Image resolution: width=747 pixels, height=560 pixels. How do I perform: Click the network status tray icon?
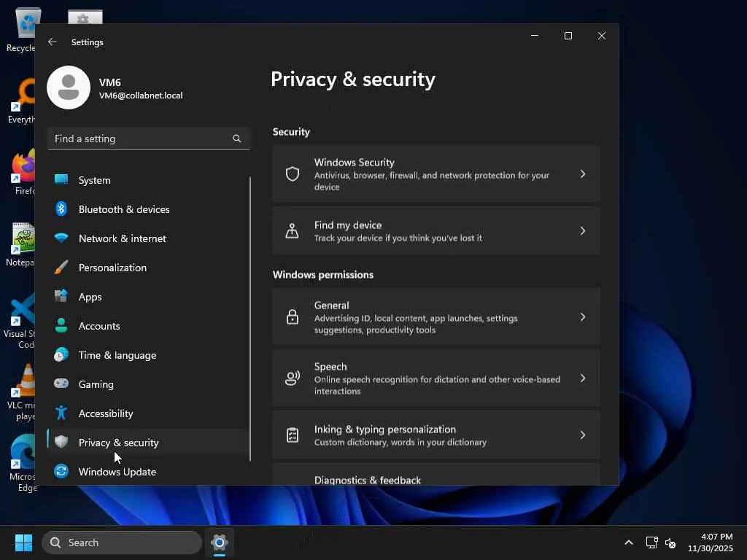651,542
